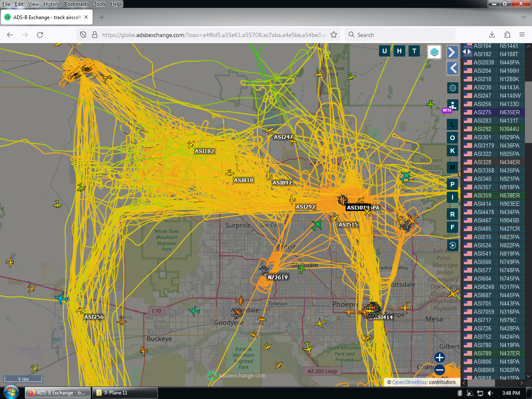Viewport: 532px width, 399px height.
Task: Select the aircraft labeled N7261Y
Action: coord(264,271)
